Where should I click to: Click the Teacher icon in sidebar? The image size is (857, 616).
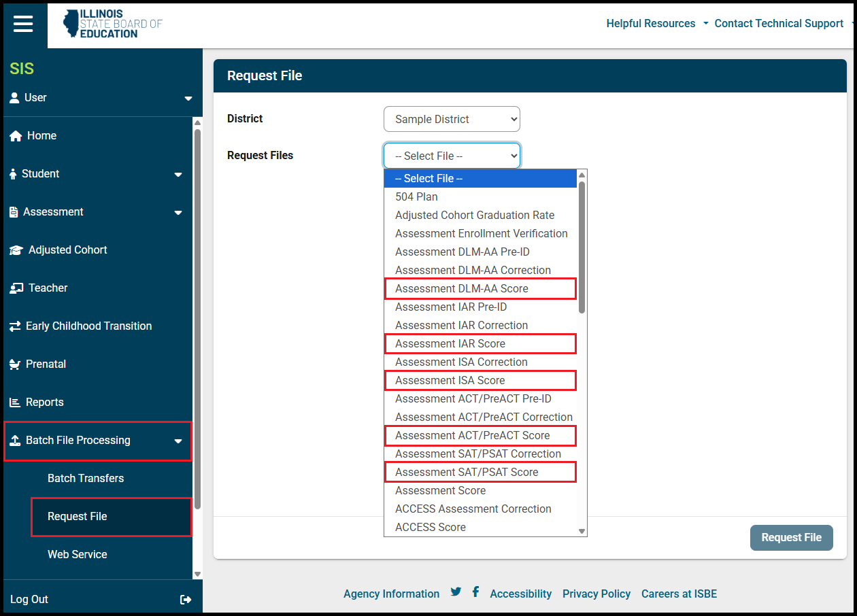tap(16, 288)
